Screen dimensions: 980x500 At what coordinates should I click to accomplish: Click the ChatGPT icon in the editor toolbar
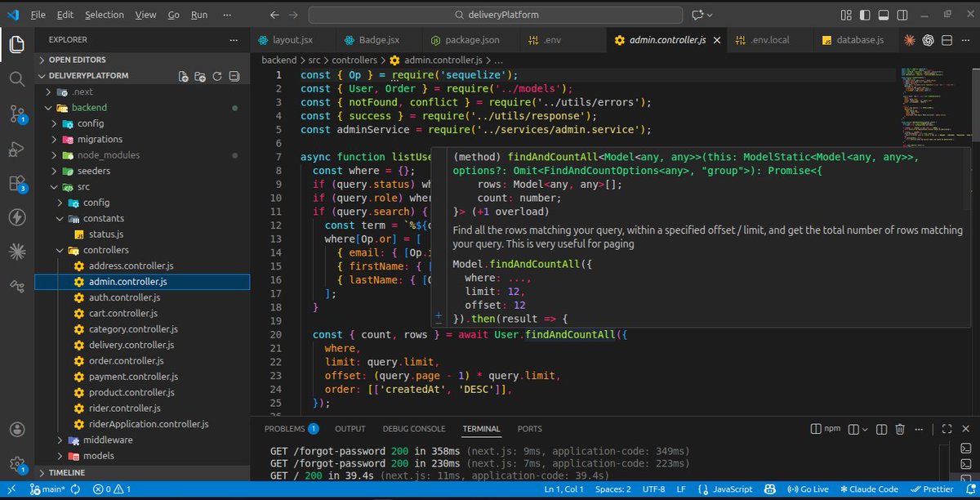coord(929,40)
